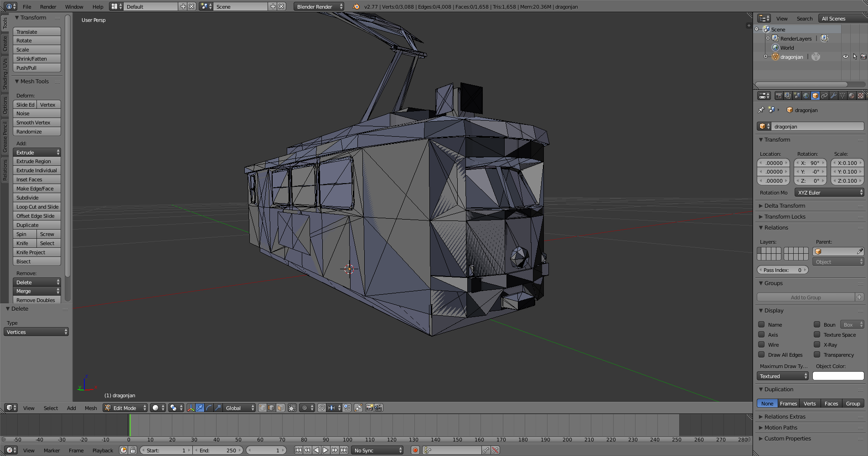
Task: Open the Textured maximum draw type dropdown
Action: point(783,376)
